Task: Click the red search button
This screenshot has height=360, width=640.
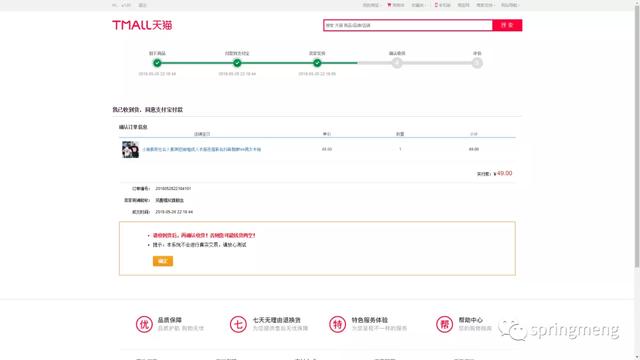Action: [507, 25]
